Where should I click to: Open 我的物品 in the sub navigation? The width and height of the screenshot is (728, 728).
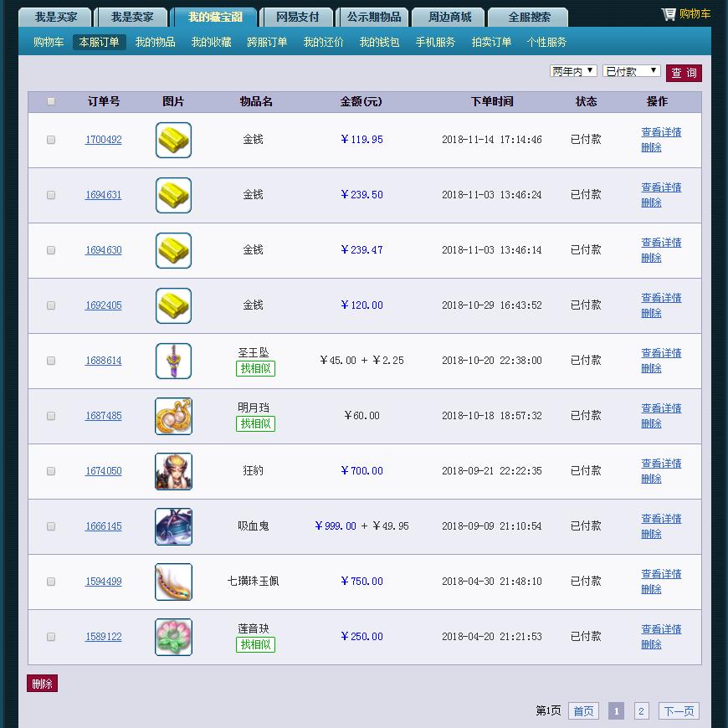(155, 42)
